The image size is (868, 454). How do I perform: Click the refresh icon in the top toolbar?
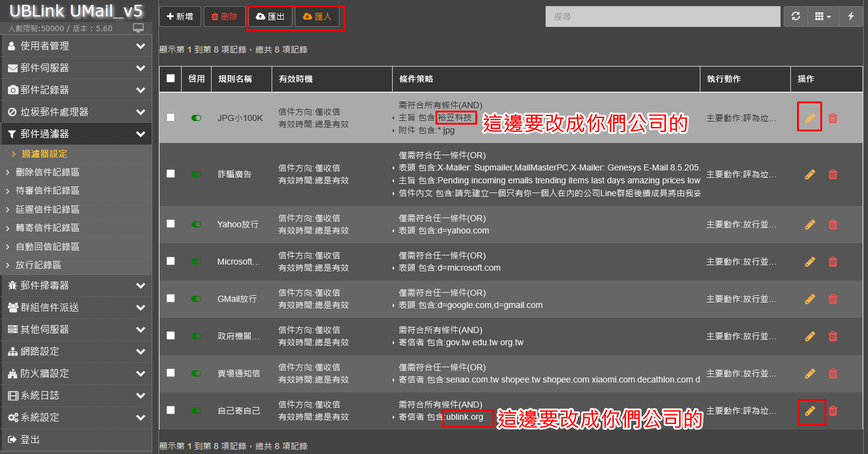tap(795, 16)
